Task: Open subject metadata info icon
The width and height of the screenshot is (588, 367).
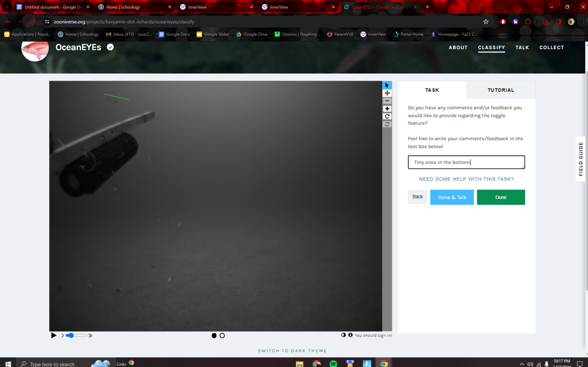Action: pos(351,335)
